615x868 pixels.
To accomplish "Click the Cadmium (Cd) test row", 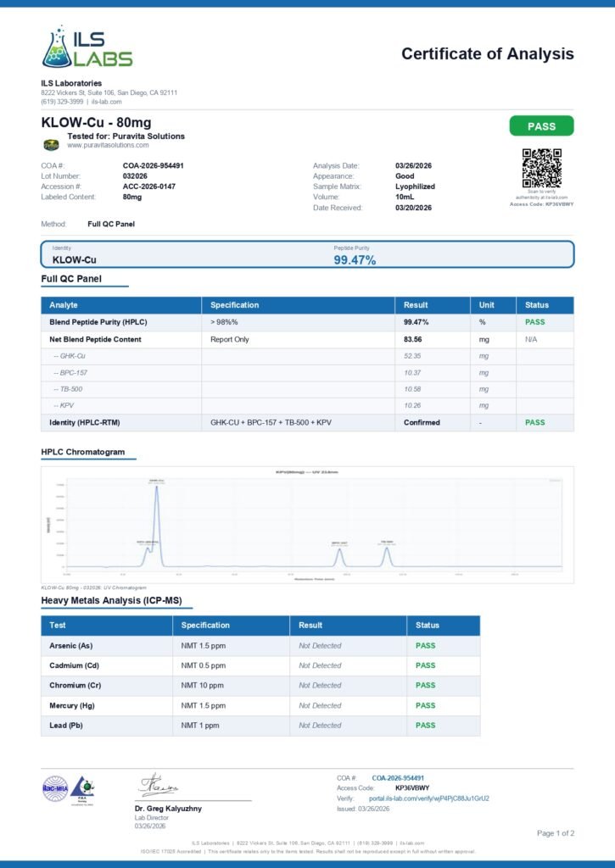I will pyautogui.click(x=260, y=665).
